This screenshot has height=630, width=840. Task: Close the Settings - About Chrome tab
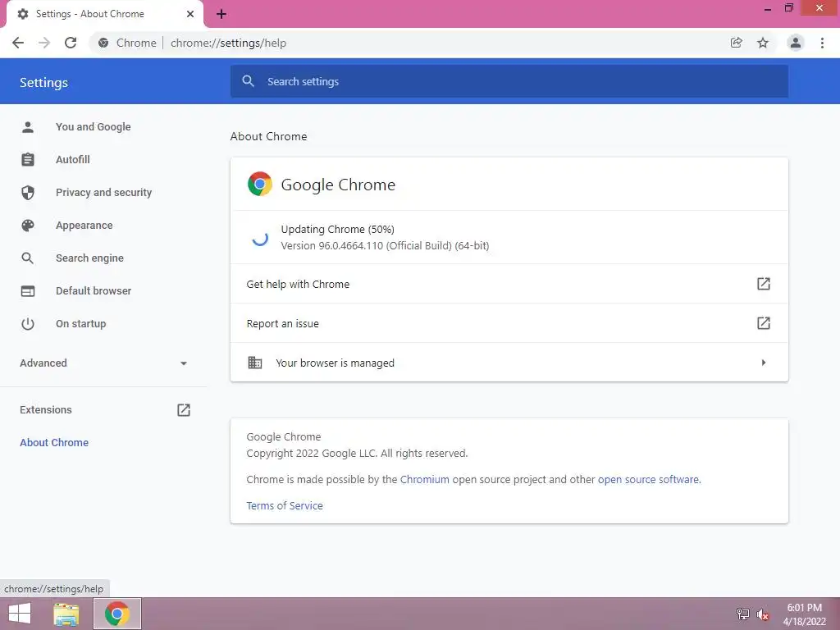tap(190, 14)
